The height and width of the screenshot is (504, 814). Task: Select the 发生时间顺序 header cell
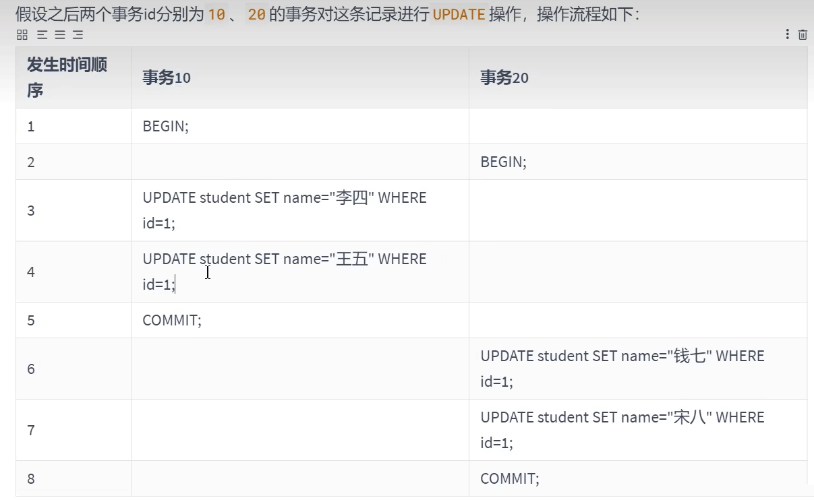pyautogui.click(x=67, y=77)
